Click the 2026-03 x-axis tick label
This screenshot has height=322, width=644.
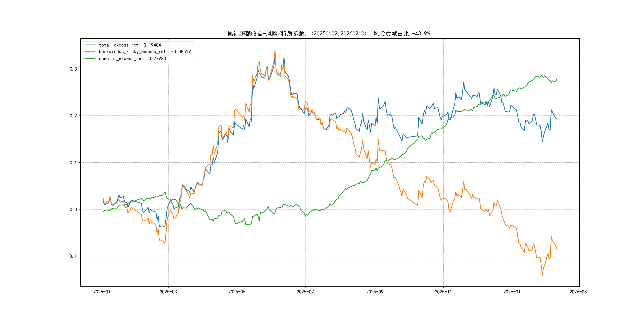coord(578,292)
